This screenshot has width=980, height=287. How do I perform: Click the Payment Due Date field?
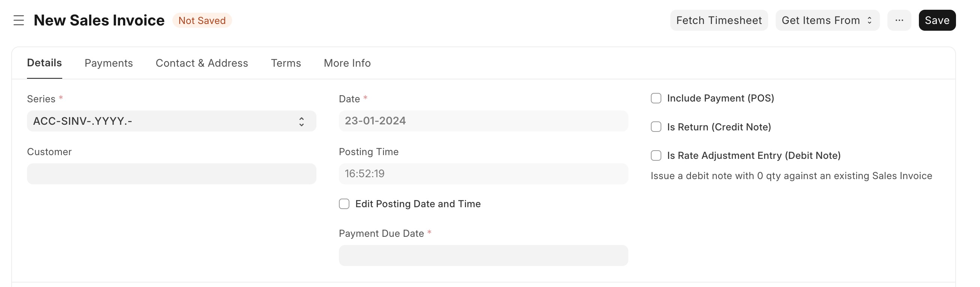pos(483,255)
